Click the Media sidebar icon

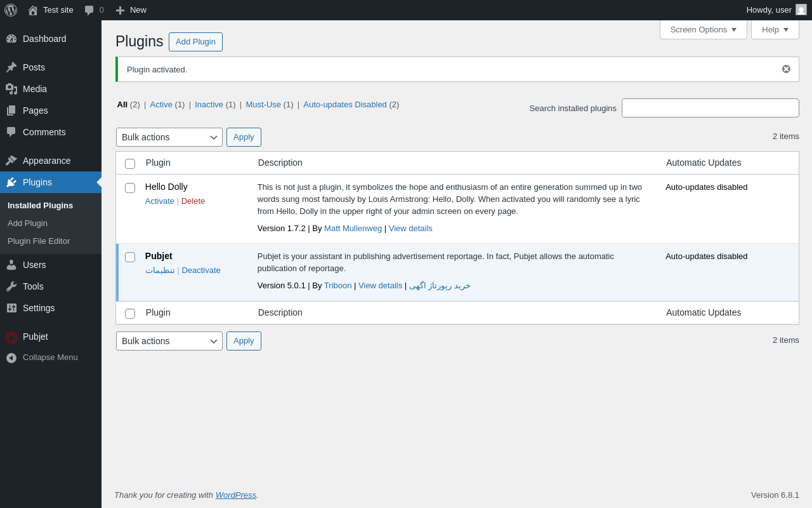(x=11, y=89)
